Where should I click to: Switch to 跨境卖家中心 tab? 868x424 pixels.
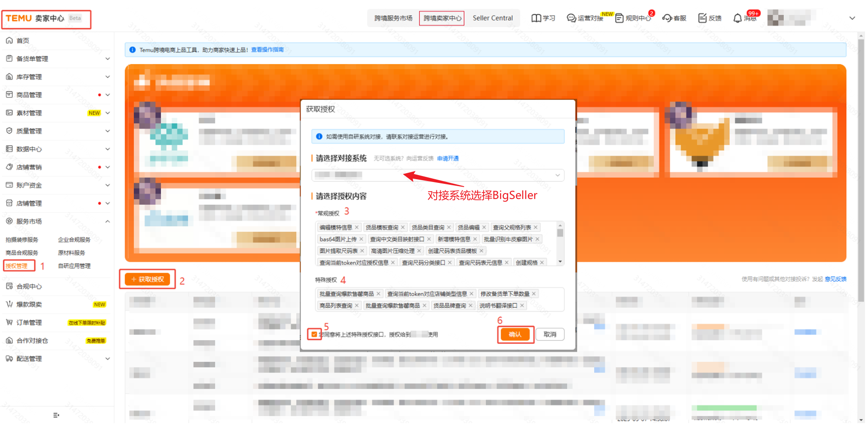tap(442, 18)
